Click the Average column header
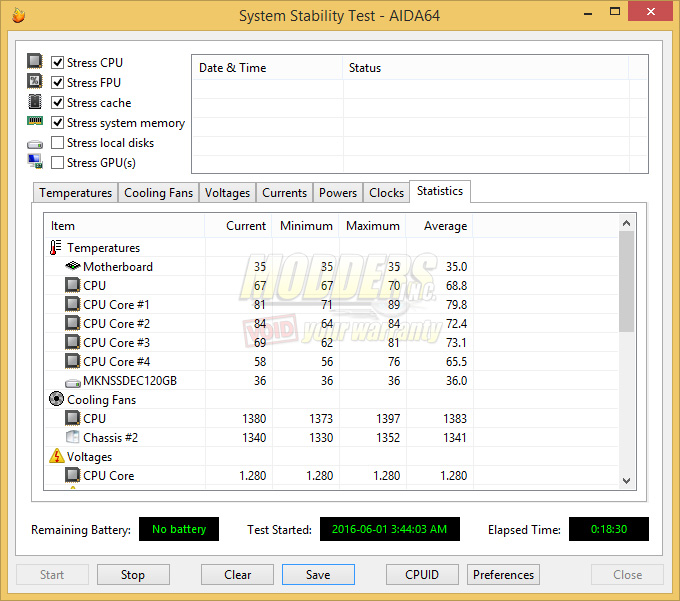Screen dimensions: 680x601 tap(439, 226)
